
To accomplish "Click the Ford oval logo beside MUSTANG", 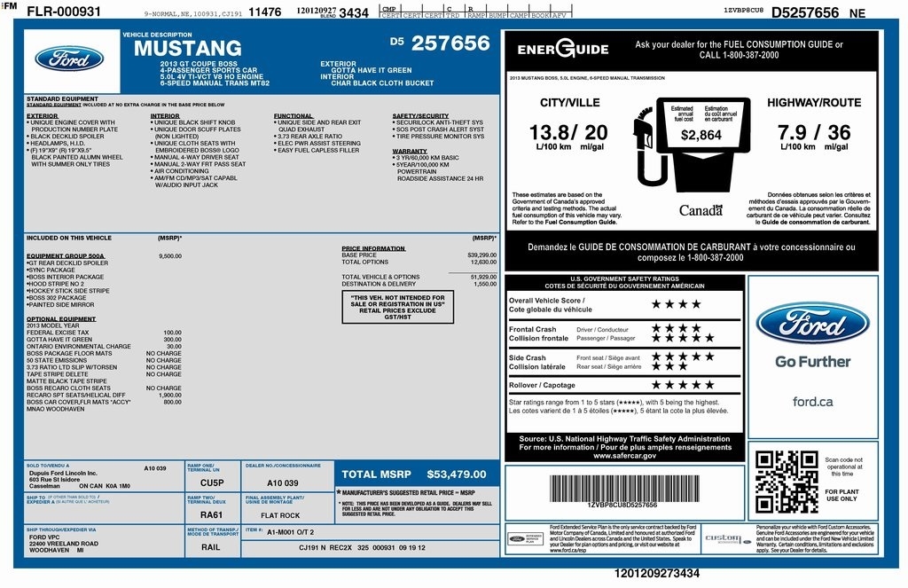I will click(x=69, y=59).
